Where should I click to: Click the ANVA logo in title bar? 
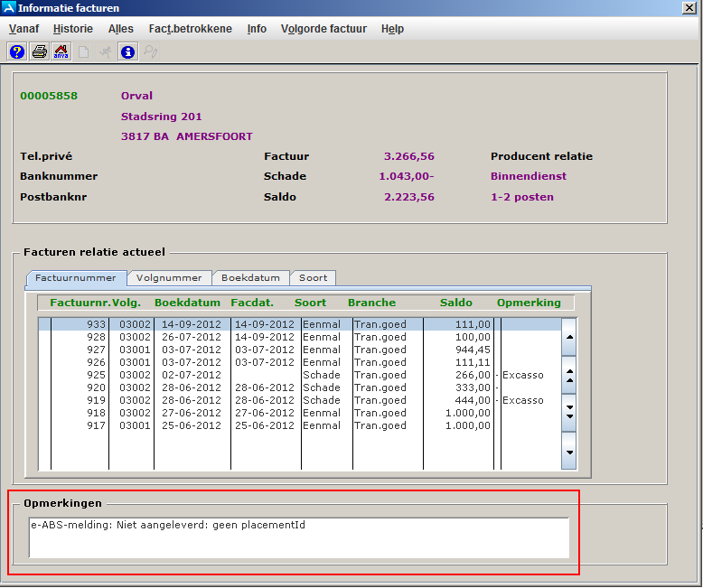(8, 7)
